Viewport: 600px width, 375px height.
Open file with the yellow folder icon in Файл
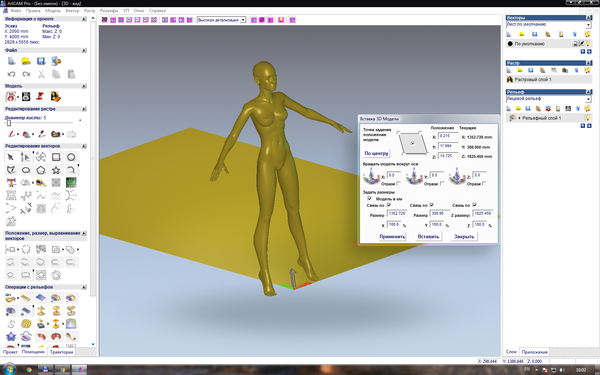click(26, 61)
